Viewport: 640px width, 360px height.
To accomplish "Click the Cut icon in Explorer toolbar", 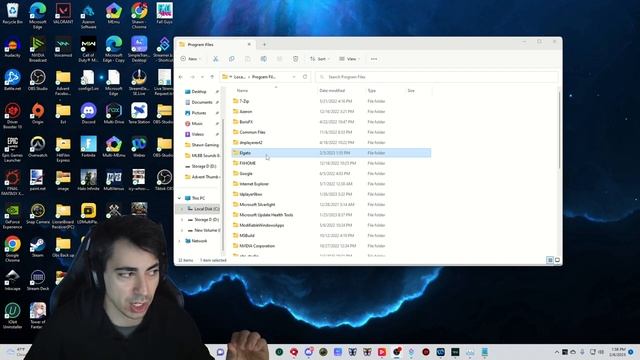I will (x=216, y=59).
